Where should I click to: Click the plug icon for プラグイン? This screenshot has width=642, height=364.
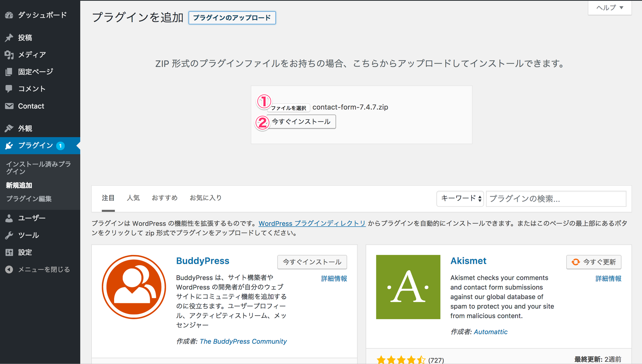pos(9,146)
